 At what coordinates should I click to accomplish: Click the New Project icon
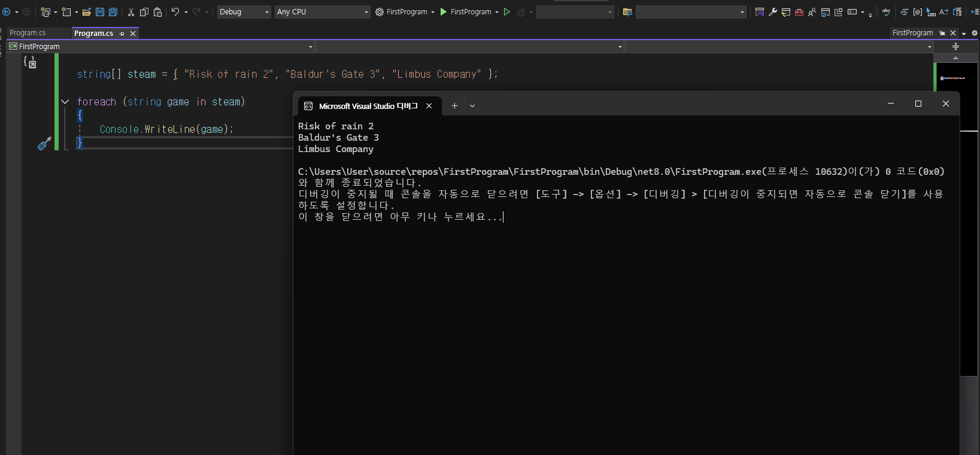point(45,12)
